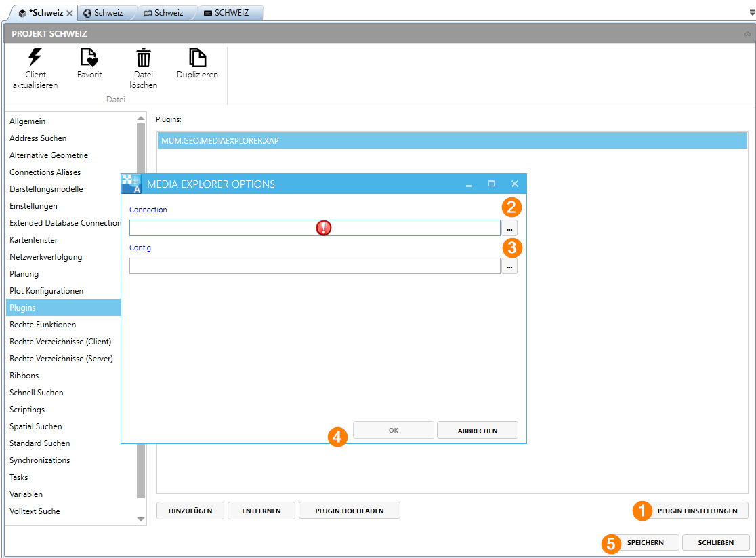Select Netzwerkverfolgung entry
This screenshot has height=558, width=756.
pos(46,257)
